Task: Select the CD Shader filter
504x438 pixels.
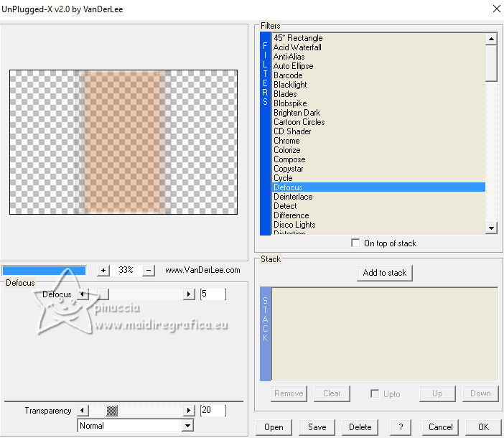Action: [x=378, y=131]
